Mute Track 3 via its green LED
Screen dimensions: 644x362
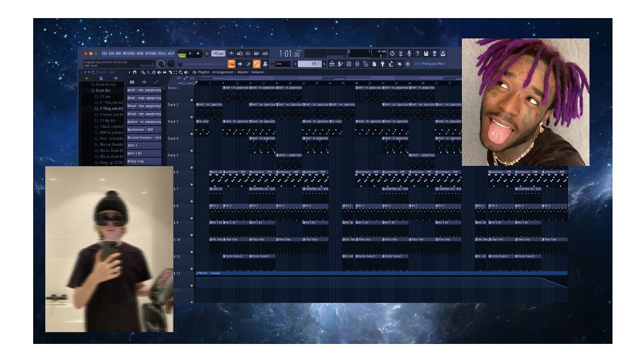(x=192, y=134)
